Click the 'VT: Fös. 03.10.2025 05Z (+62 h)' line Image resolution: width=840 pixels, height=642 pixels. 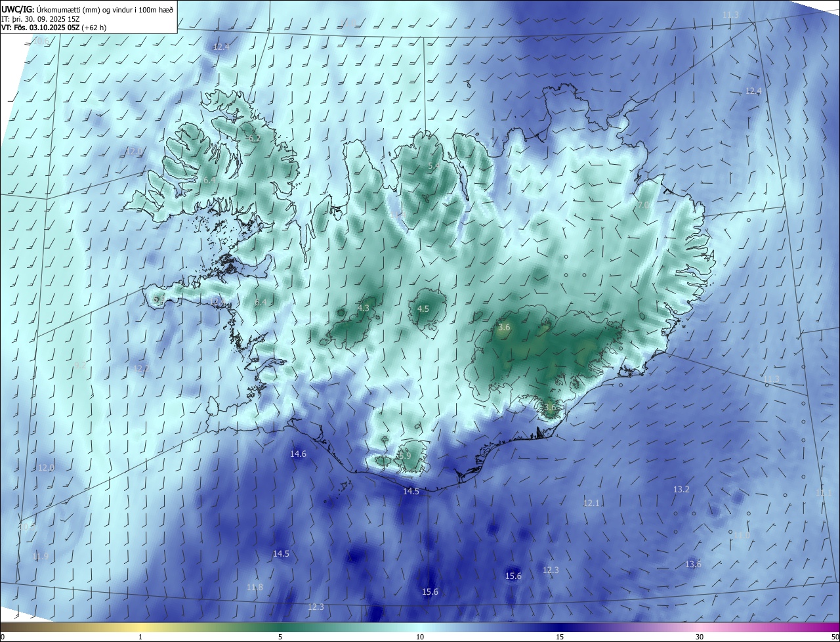(x=54, y=28)
